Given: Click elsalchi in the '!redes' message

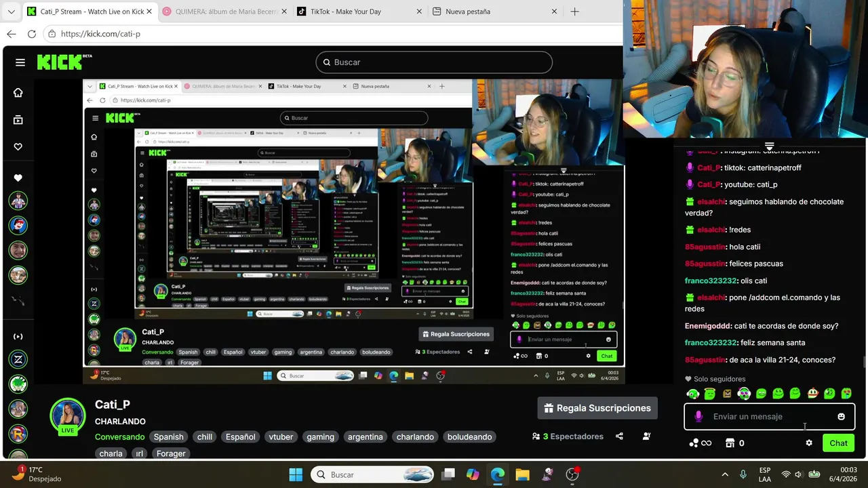Looking at the screenshot, I should (711, 230).
